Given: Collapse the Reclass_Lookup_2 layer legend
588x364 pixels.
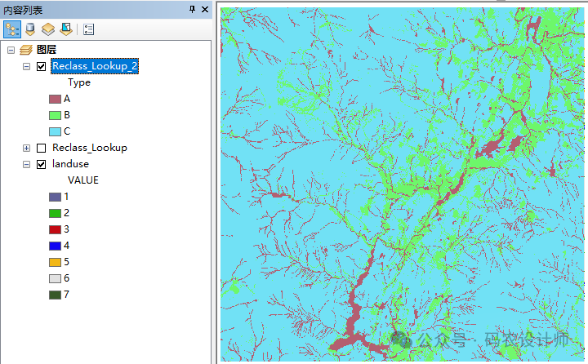Looking at the screenshot, I should tap(27, 66).
